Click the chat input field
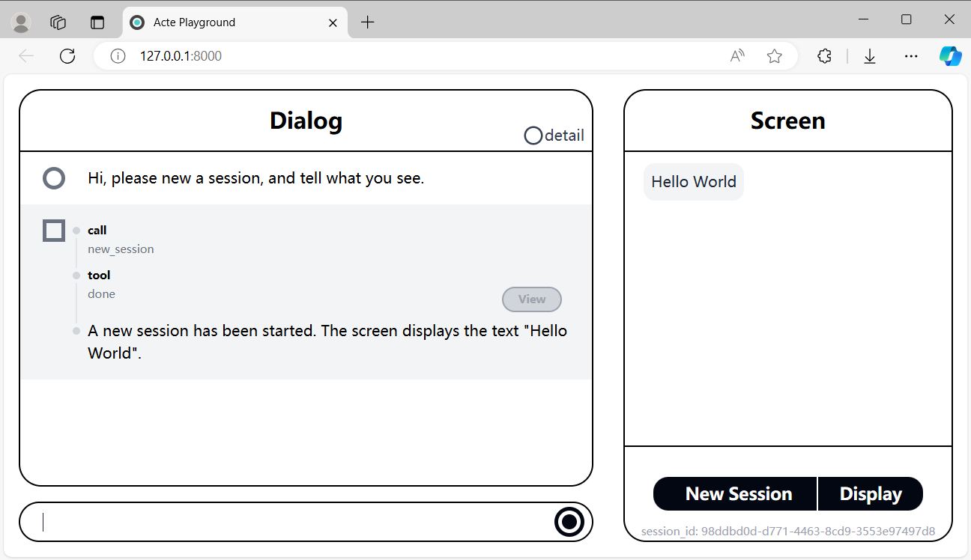The image size is (971, 560). (x=285, y=521)
